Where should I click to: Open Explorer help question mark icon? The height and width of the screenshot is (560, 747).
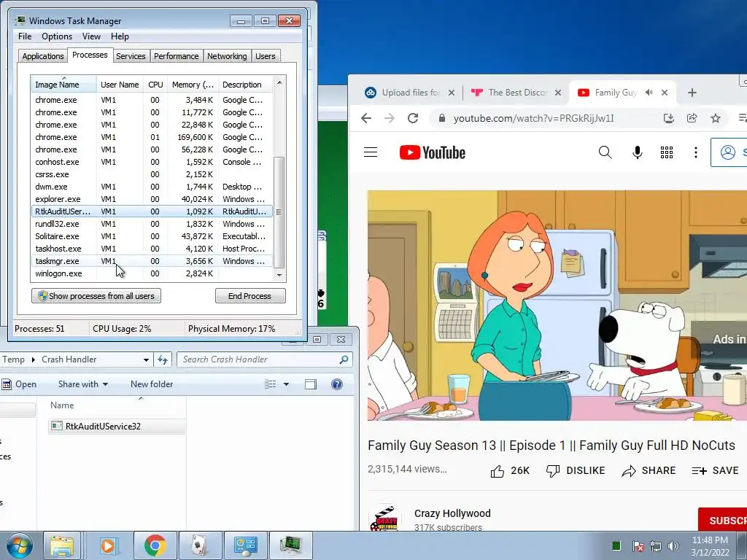[337, 384]
